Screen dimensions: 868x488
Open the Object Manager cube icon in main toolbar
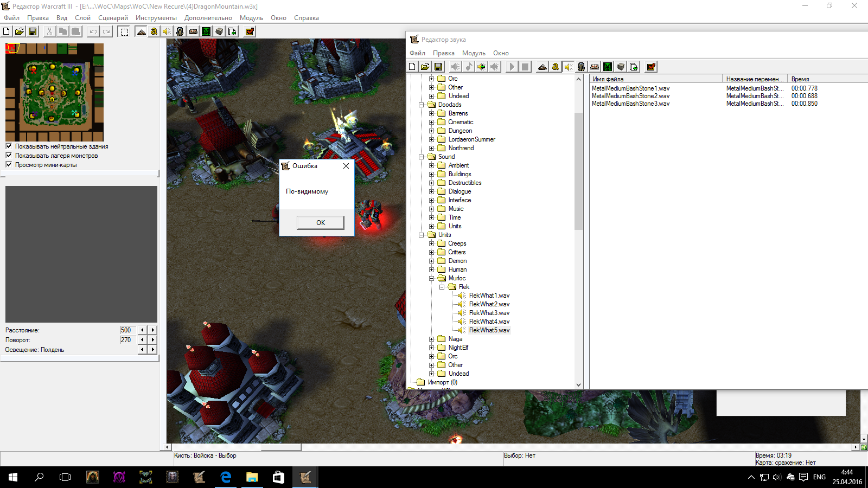219,31
